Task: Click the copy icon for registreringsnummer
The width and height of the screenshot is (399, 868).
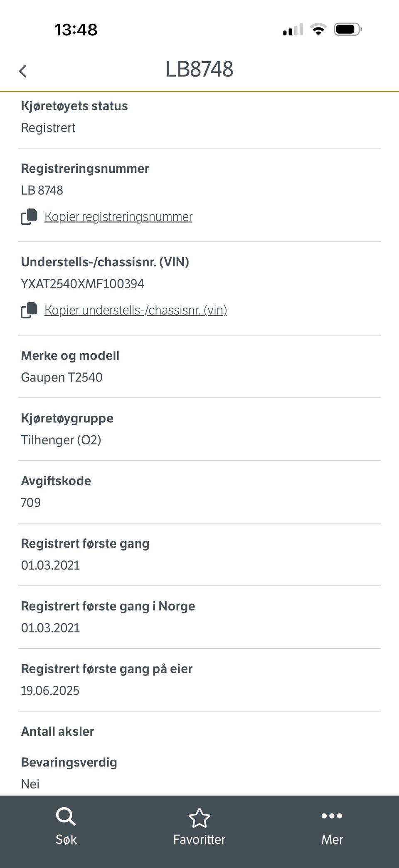Action: pyautogui.click(x=29, y=217)
